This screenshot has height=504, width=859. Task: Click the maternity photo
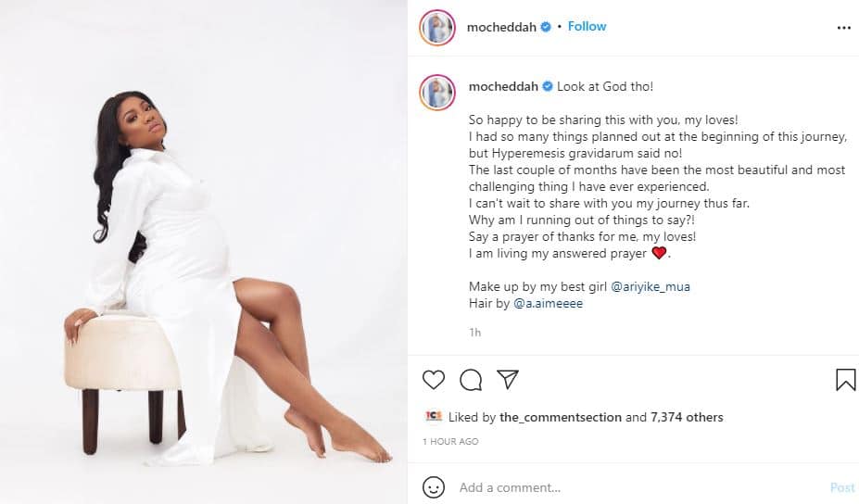click(x=204, y=252)
